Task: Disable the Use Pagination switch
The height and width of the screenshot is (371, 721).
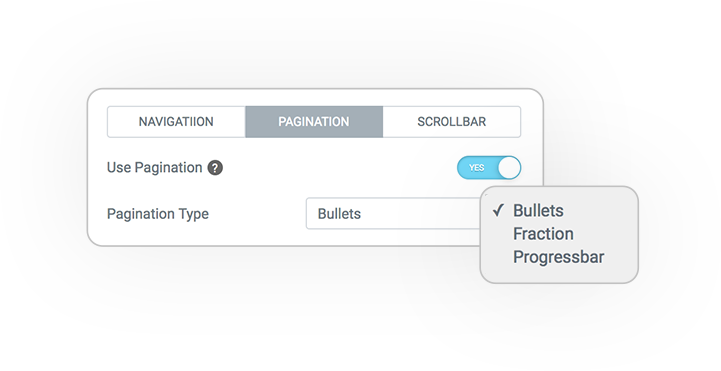Action: tap(489, 167)
